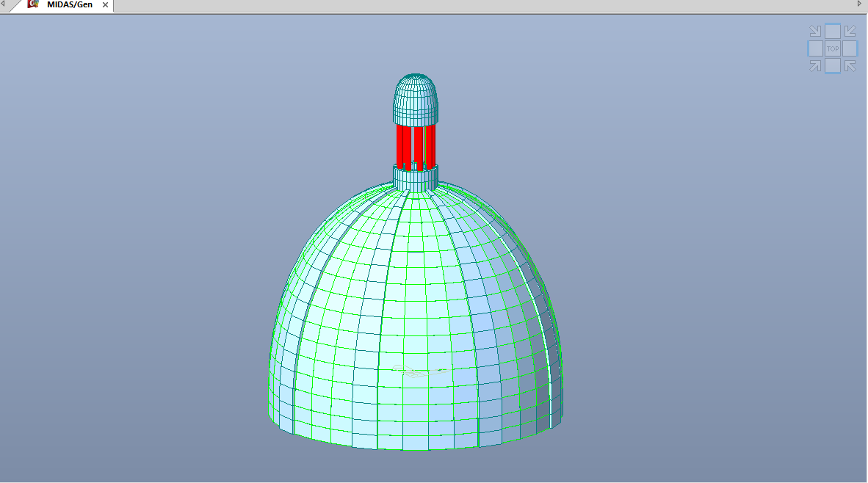Viewport: 868px width, 483px height.
Task: Click the square above TOP in the view cube
Action: pyautogui.click(x=833, y=31)
